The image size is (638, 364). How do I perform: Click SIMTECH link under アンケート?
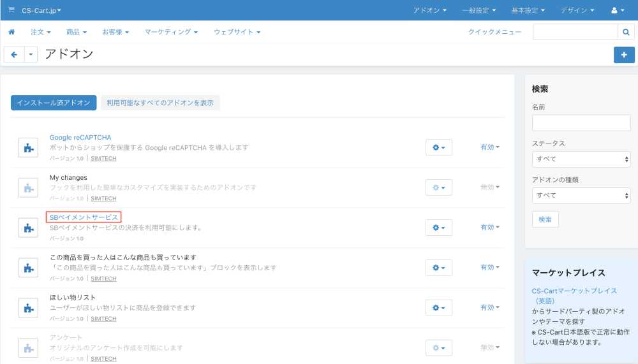click(103, 359)
